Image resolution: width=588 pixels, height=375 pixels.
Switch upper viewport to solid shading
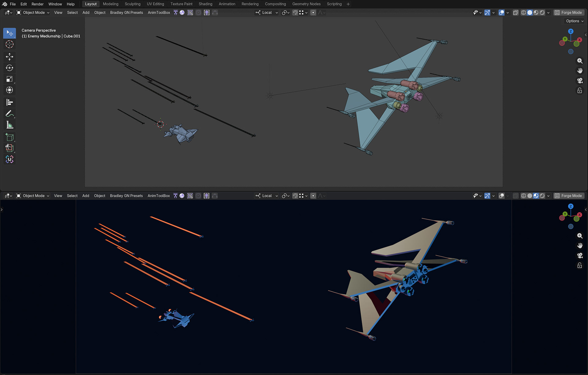(530, 13)
